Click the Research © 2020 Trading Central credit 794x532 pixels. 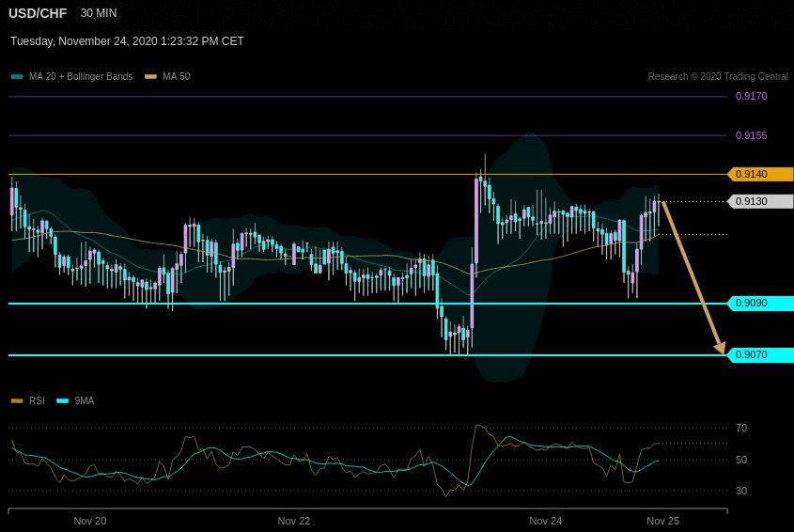click(718, 76)
